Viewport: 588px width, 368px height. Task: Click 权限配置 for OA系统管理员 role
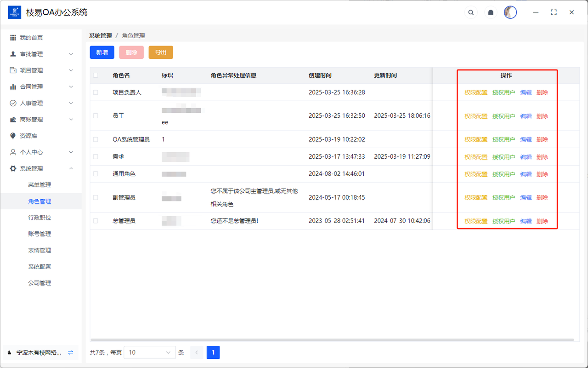point(476,139)
